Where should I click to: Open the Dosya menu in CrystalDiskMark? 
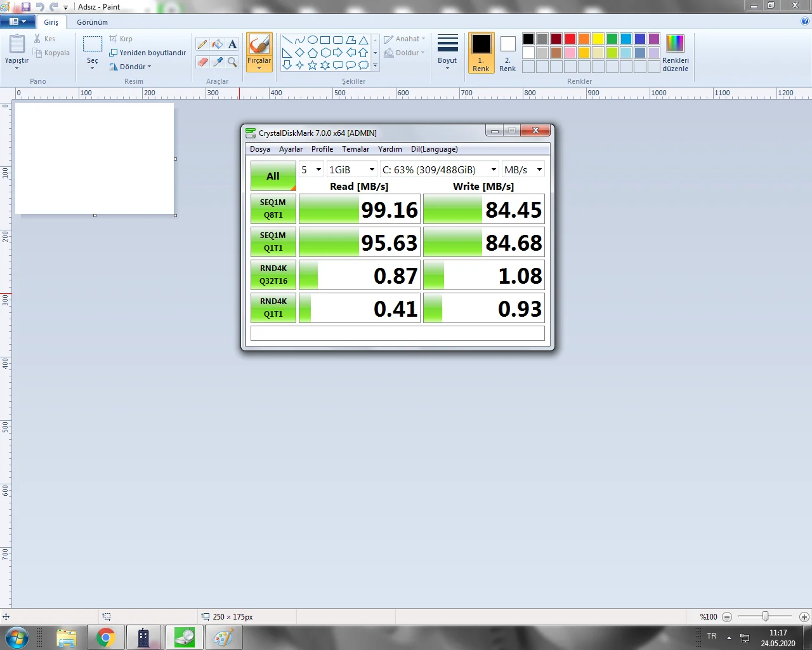260,149
